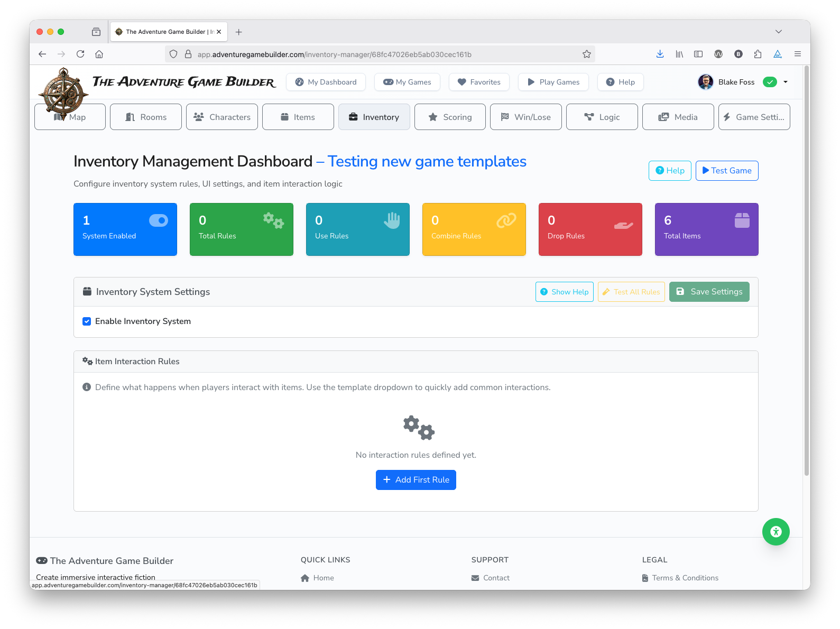This screenshot has height=629, width=840.
Task: Toggle the System Enabled switch
Action: [158, 220]
